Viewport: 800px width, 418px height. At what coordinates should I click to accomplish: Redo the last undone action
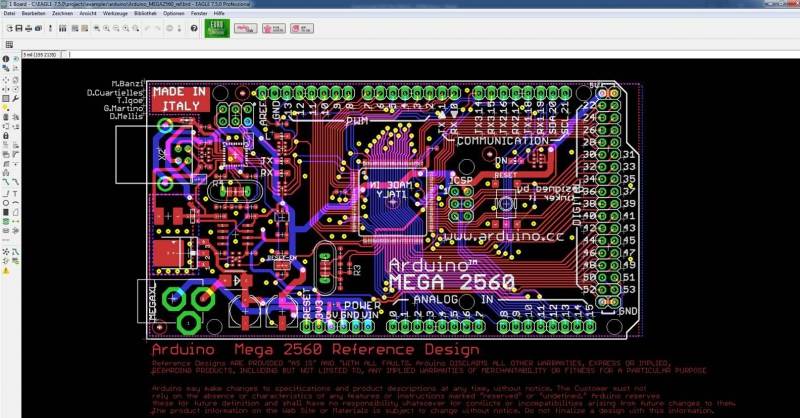coord(157,29)
